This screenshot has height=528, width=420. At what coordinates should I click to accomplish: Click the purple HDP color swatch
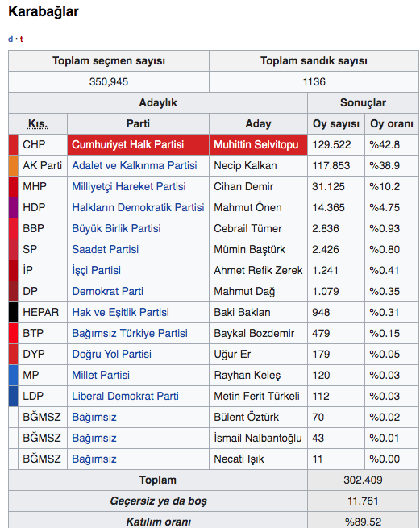click(x=14, y=207)
